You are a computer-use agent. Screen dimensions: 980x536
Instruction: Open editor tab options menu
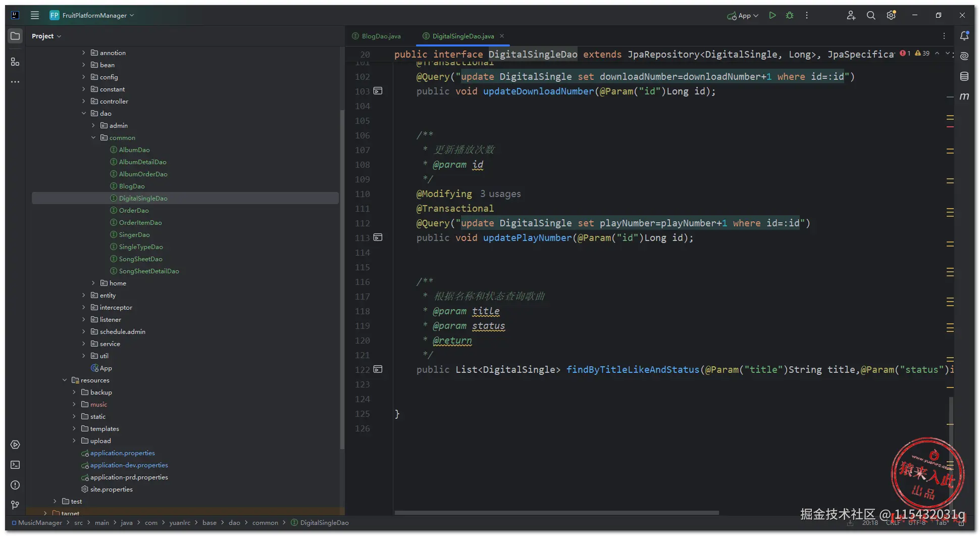[944, 36]
